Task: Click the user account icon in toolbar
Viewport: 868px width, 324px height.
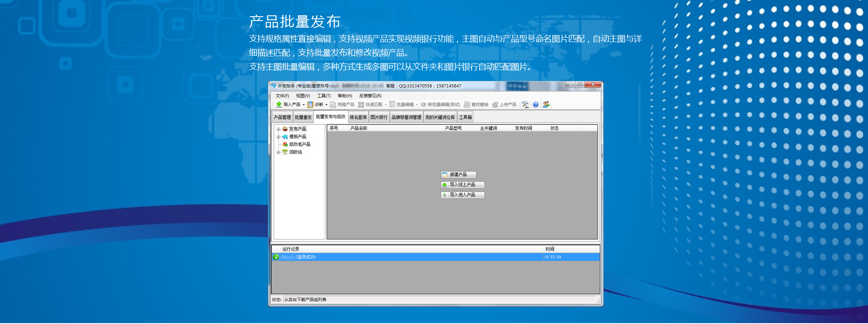Action: coord(546,105)
